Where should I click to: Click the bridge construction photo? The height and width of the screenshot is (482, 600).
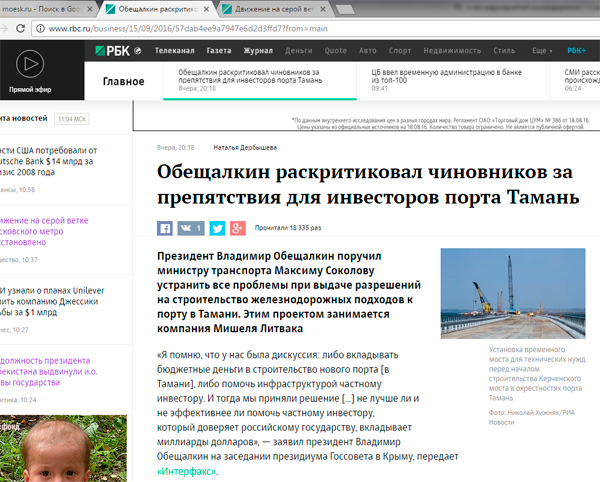pyautogui.click(x=513, y=294)
